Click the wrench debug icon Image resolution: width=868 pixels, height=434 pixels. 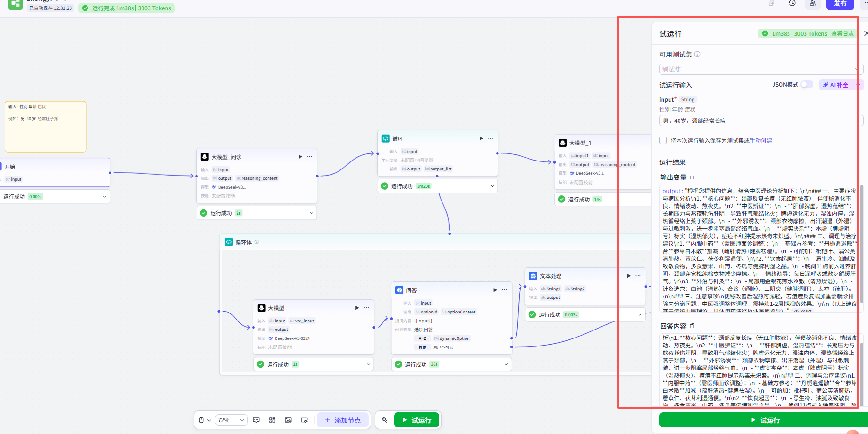point(385,420)
